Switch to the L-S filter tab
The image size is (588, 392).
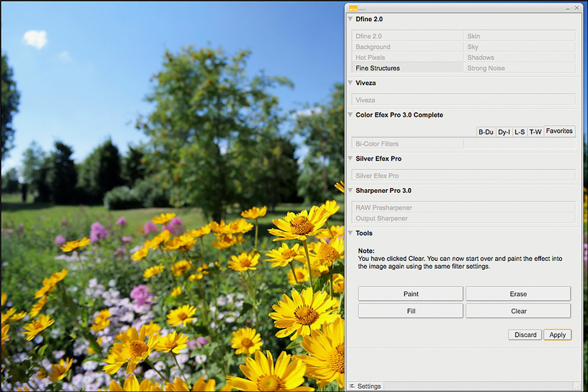tap(520, 132)
